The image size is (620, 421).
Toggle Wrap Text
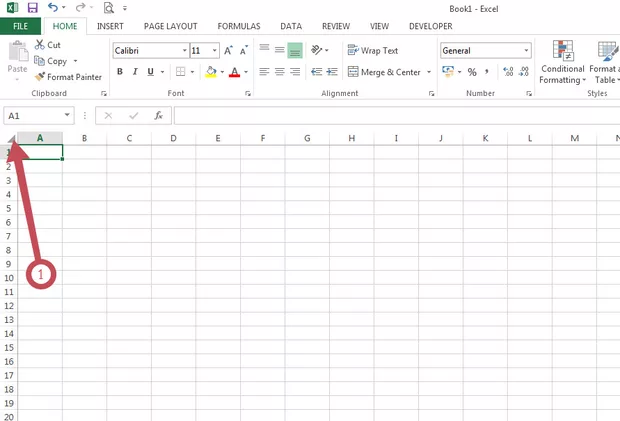[x=373, y=51]
